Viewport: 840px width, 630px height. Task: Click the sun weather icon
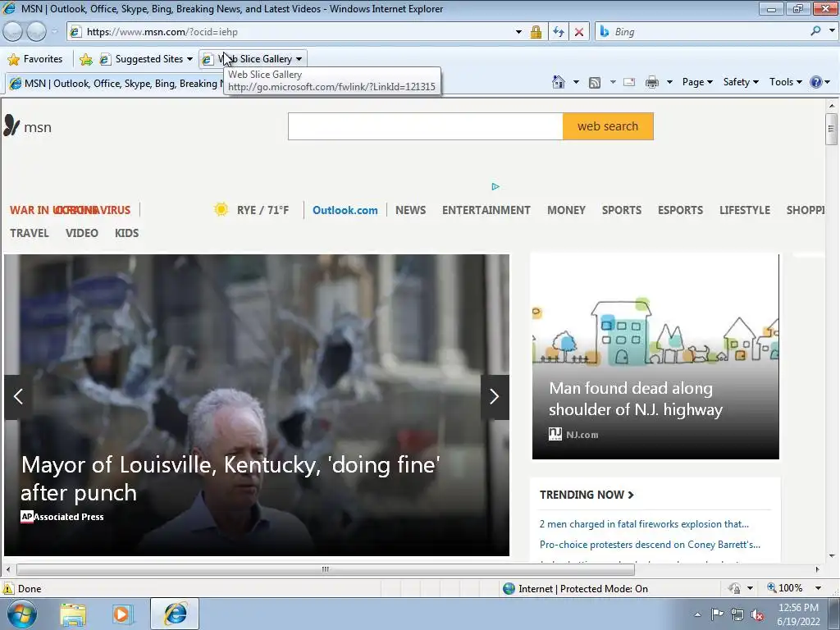pos(221,209)
